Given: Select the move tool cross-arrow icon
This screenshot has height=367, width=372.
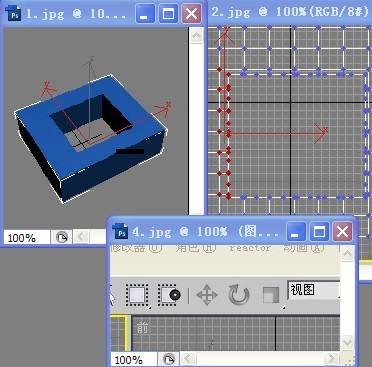Looking at the screenshot, I should [x=207, y=295].
